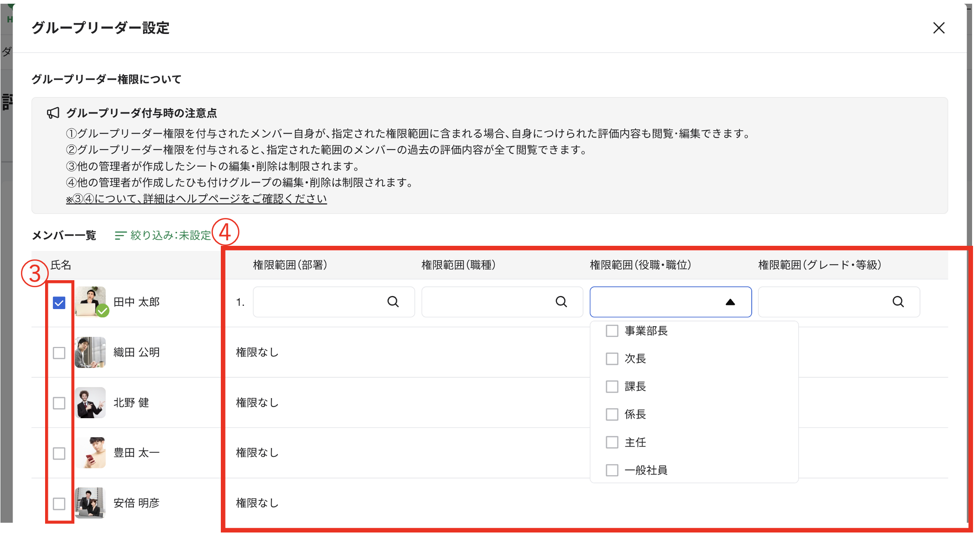Choose 課長 from the position dropdown
The image size is (980, 539).
click(612, 387)
